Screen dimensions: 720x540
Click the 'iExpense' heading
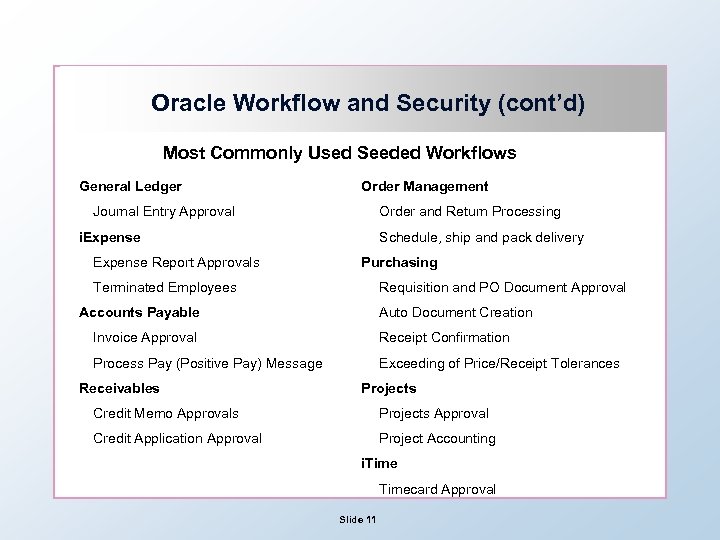110,237
